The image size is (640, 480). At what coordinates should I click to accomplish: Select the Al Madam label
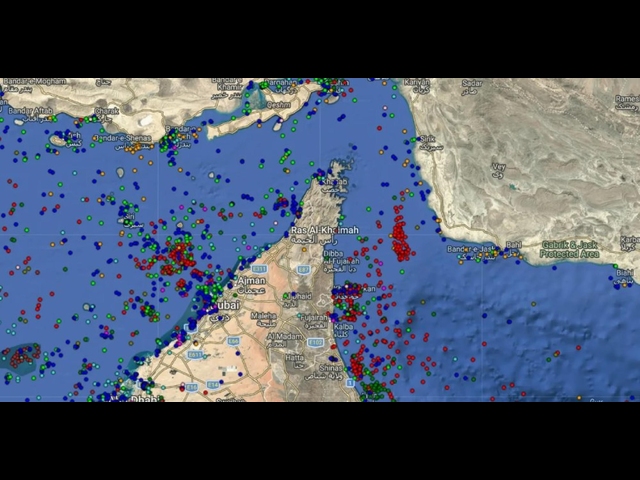283,337
